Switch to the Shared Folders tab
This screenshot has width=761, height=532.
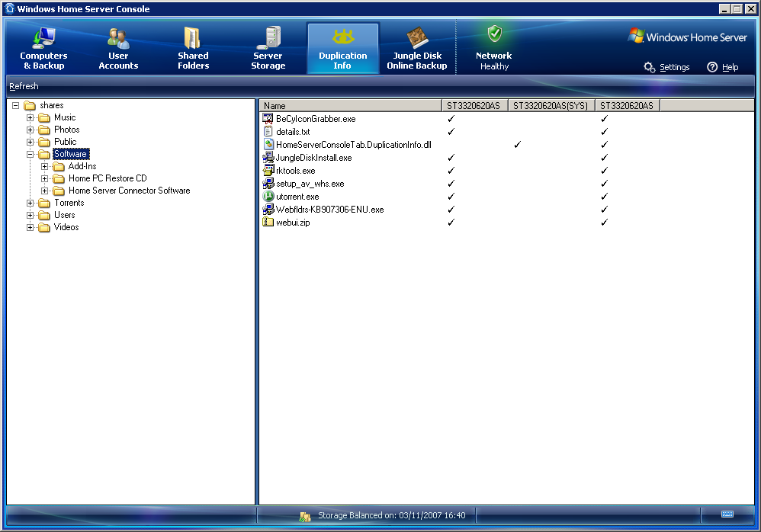pyautogui.click(x=193, y=49)
